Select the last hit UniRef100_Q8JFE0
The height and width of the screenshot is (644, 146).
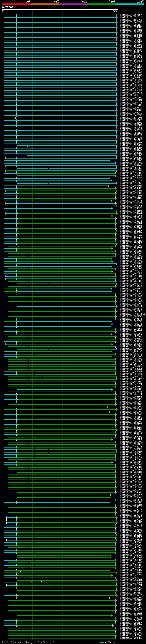tap(131, 638)
